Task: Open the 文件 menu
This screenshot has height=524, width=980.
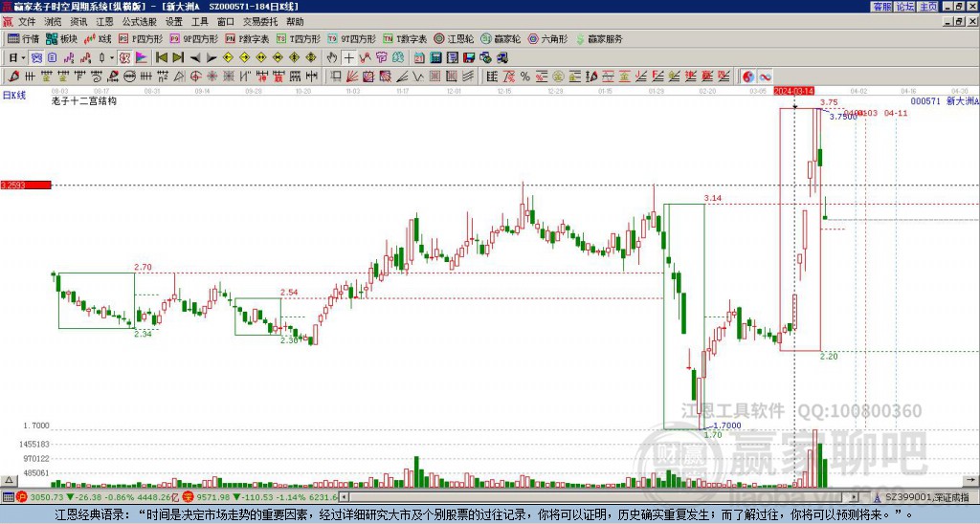Action: tap(27, 22)
